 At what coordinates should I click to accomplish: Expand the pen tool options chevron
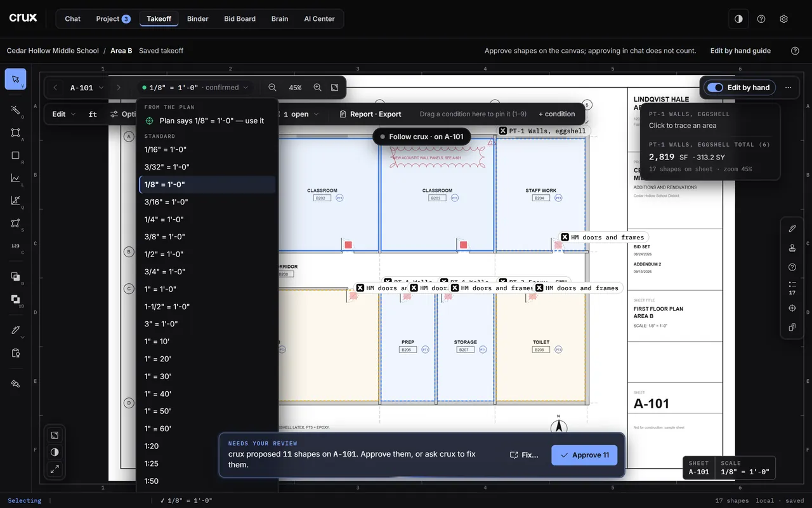23,337
